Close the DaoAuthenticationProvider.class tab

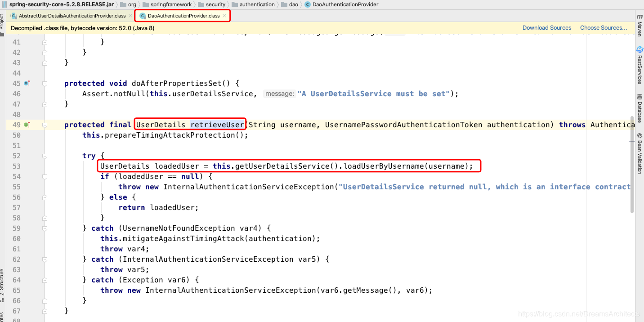224,16
